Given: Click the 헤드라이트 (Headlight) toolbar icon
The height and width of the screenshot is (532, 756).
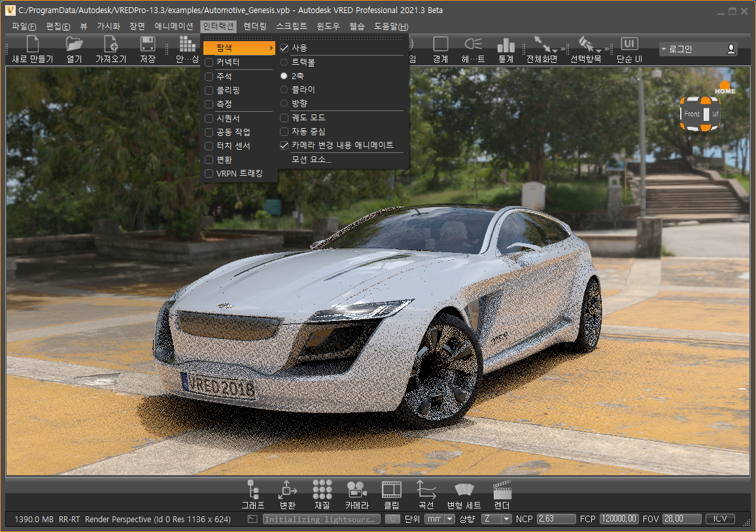Looking at the screenshot, I should click(473, 44).
